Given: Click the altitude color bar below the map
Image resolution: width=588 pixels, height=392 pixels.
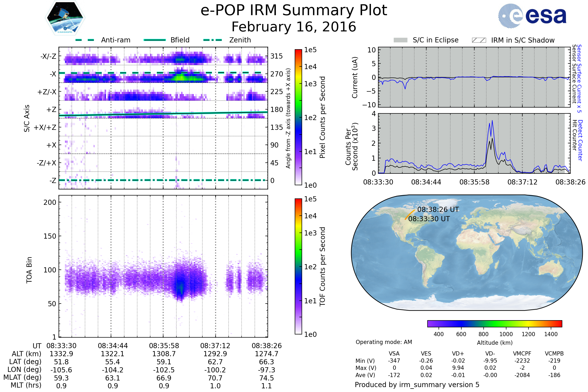Looking at the screenshot, I should 494,323.
